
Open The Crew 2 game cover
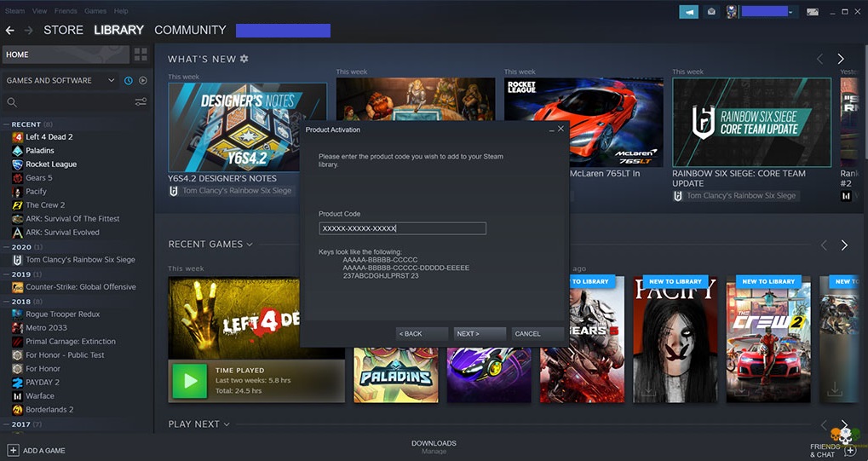(x=768, y=339)
